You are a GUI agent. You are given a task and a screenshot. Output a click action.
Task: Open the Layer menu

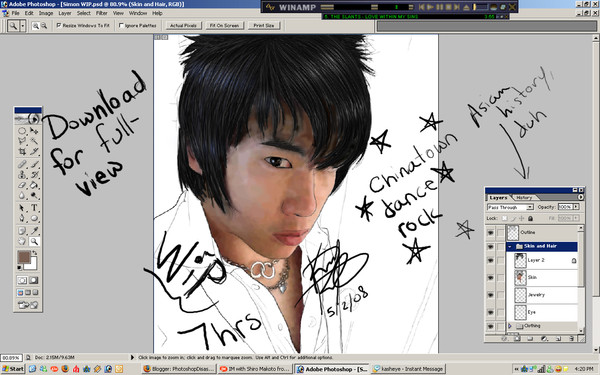[x=65, y=13]
